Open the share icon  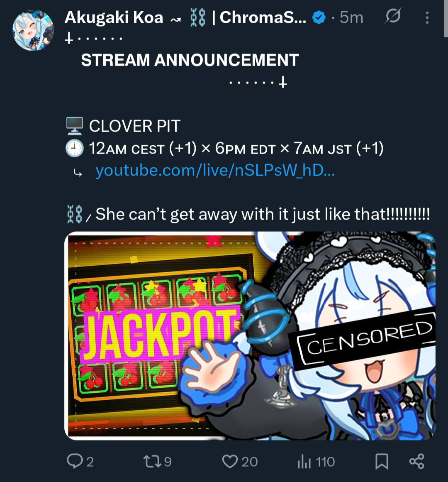click(x=416, y=461)
